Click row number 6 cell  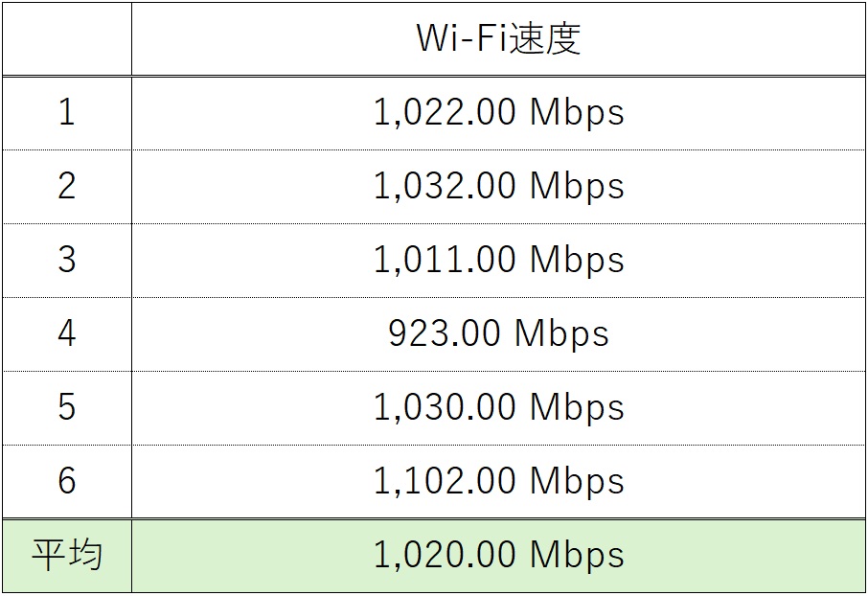pyautogui.click(x=66, y=481)
